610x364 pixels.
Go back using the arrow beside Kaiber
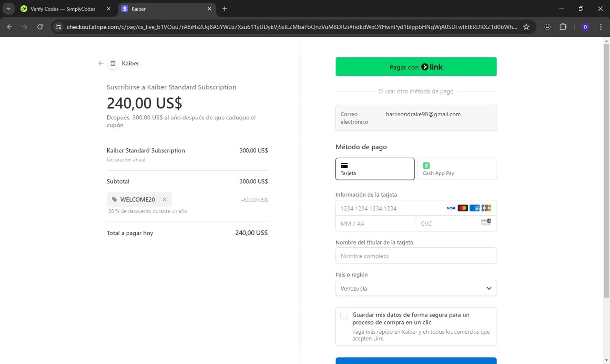pos(101,63)
